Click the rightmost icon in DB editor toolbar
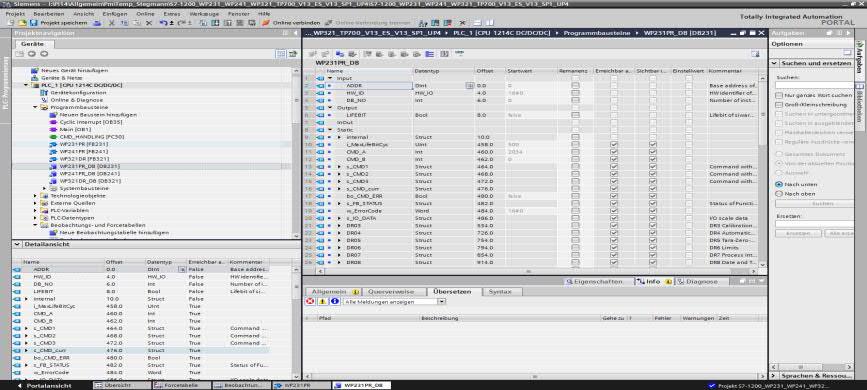This screenshot has width=867, height=390. point(755,54)
